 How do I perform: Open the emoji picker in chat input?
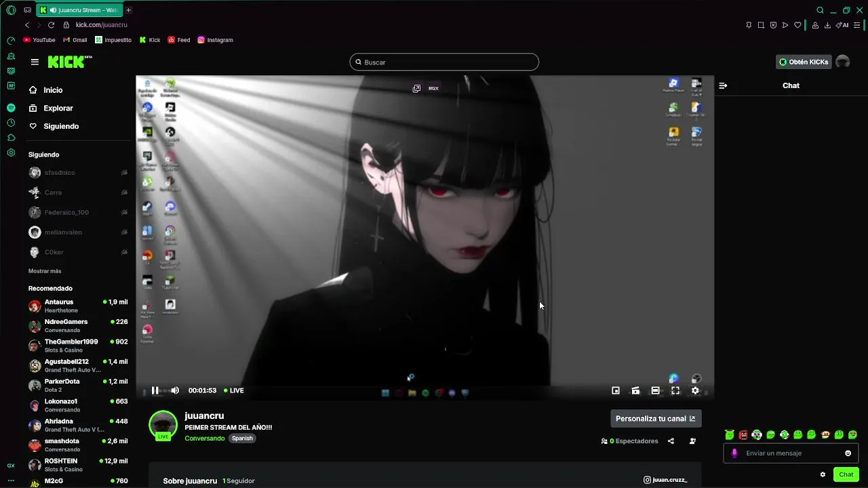pyautogui.click(x=848, y=453)
